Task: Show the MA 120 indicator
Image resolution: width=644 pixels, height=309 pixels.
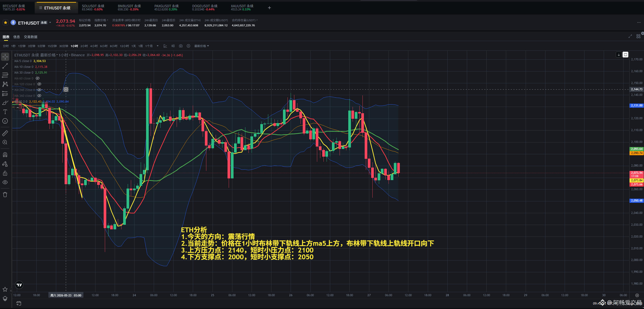Action: click(x=39, y=84)
